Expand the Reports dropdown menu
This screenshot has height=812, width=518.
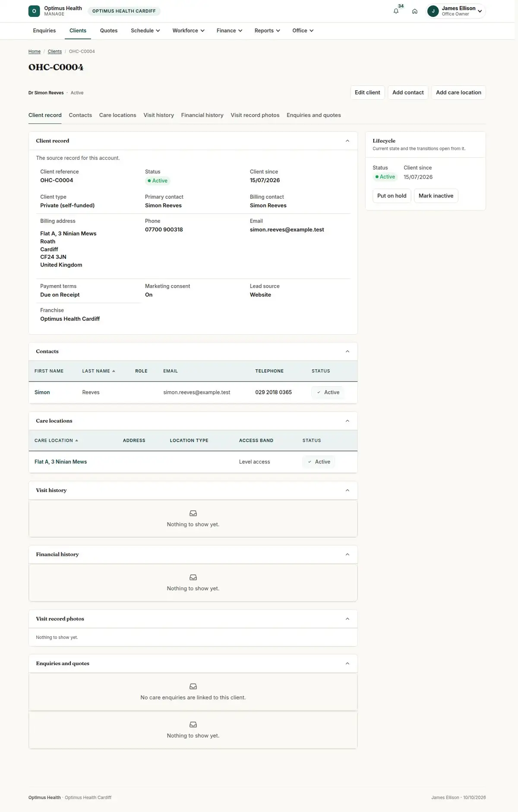[x=267, y=31]
